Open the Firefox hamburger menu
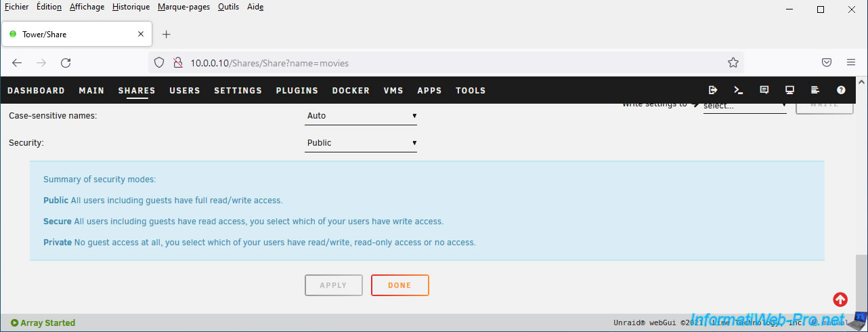The height and width of the screenshot is (332, 868). (x=851, y=63)
